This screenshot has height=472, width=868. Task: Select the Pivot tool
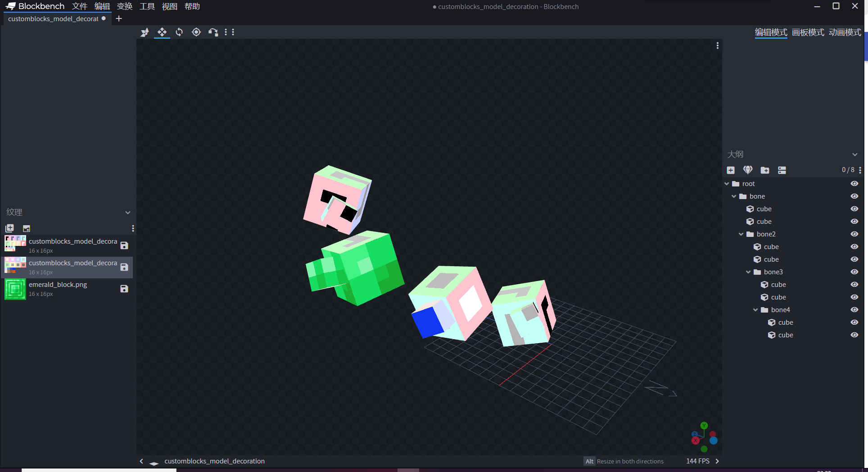click(196, 32)
